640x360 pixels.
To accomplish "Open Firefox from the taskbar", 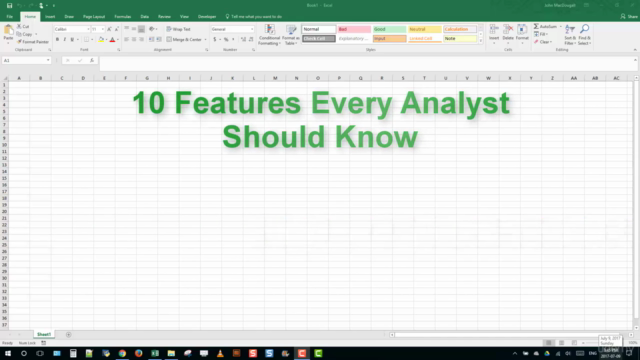I will pyautogui.click(x=138, y=353).
